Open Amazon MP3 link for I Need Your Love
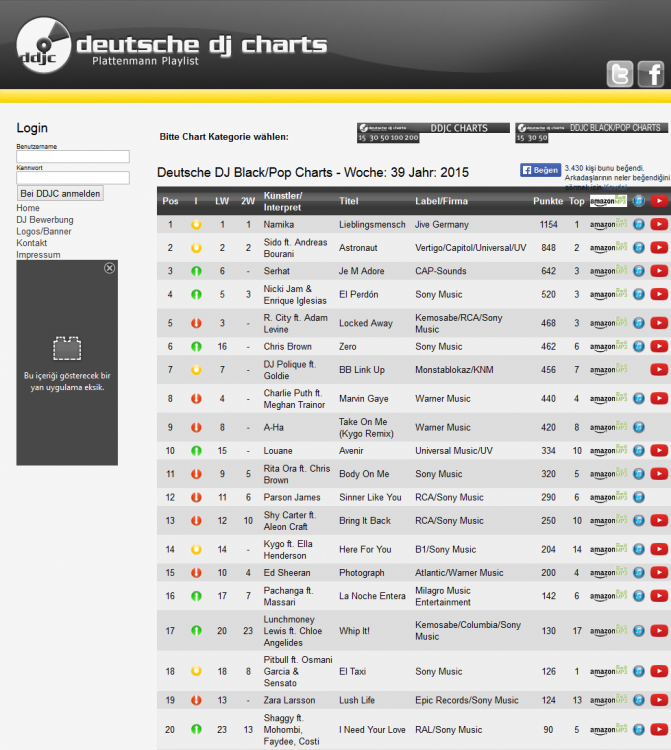Image resolution: width=671 pixels, height=750 pixels. coord(608,729)
